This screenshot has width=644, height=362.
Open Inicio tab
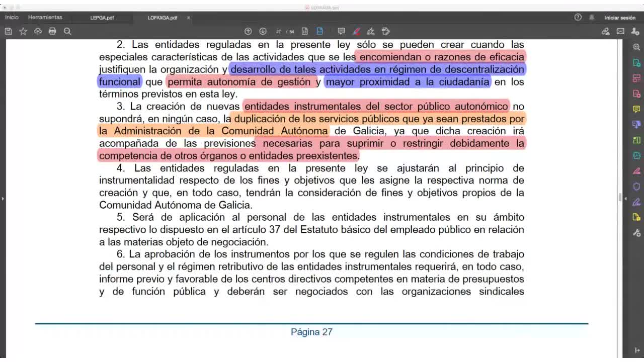(12, 17)
